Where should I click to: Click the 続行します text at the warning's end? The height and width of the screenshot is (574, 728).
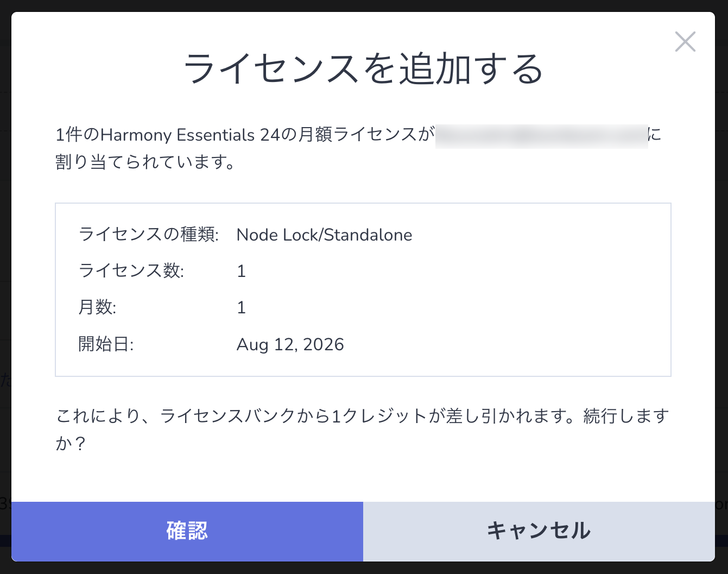coord(626,416)
